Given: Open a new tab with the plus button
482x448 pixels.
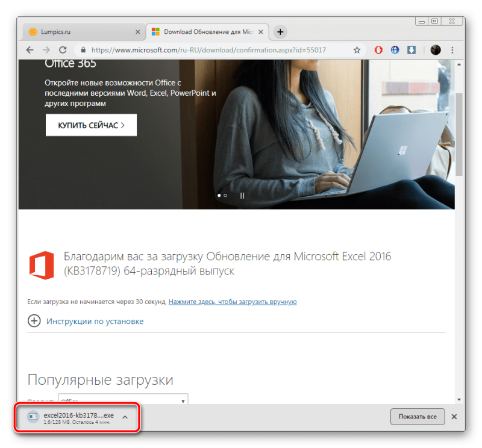Looking at the screenshot, I should [280, 32].
